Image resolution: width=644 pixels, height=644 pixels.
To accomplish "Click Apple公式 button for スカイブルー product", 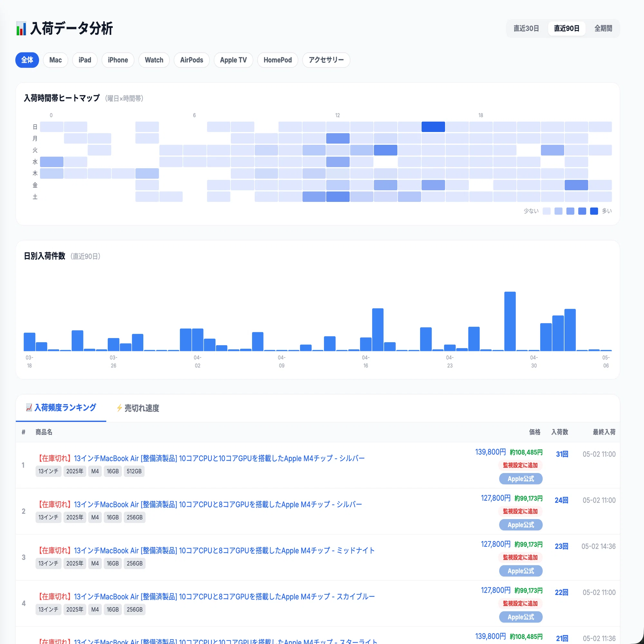I will pos(521,617).
